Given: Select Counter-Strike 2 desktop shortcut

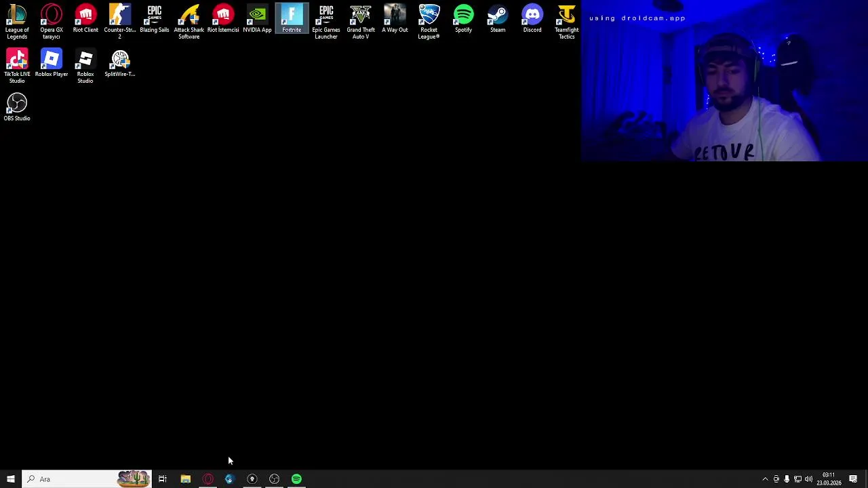Looking at the screenshot, I should pyautogui.click(x=120, y=22).
